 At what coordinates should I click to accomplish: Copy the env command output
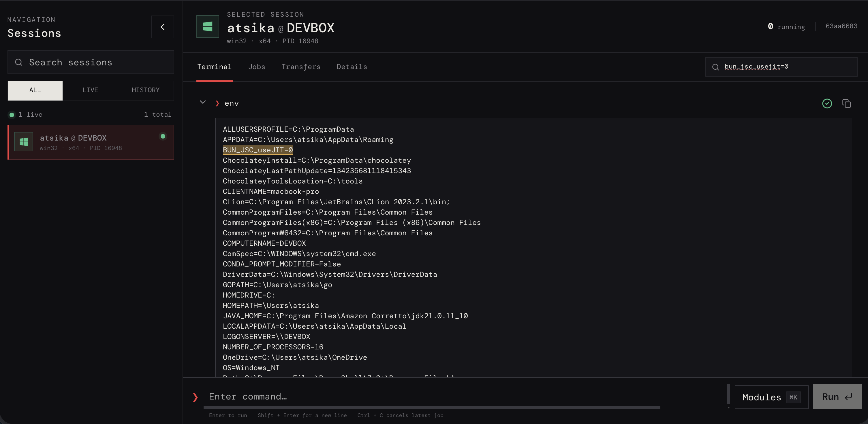point(846,103)
